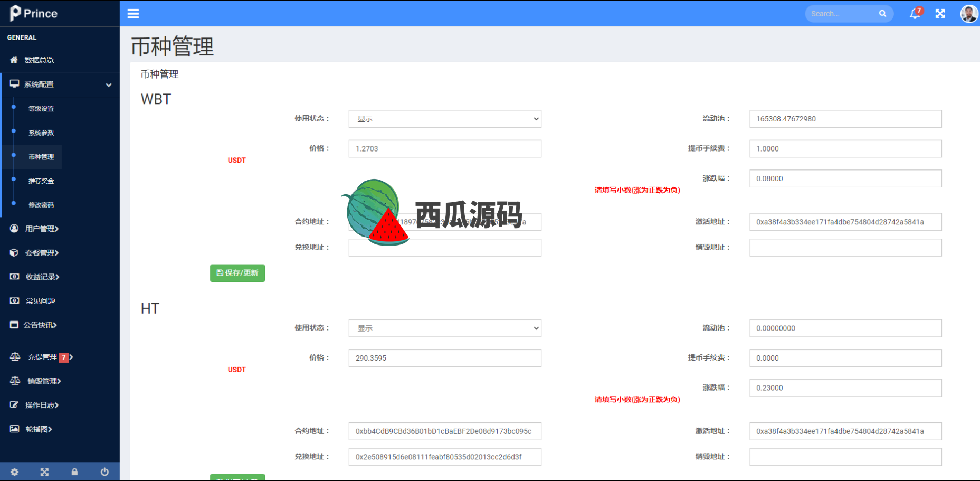Image resolution: width=980 pixels, height=481 pixels.
Task: Click HT 合约地址 field
Action: 445,431
